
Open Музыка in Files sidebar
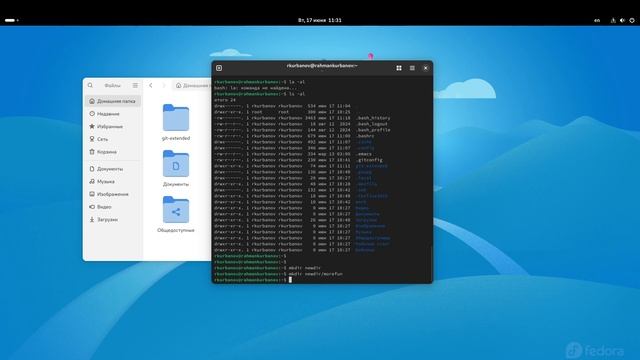pos(113,181)
